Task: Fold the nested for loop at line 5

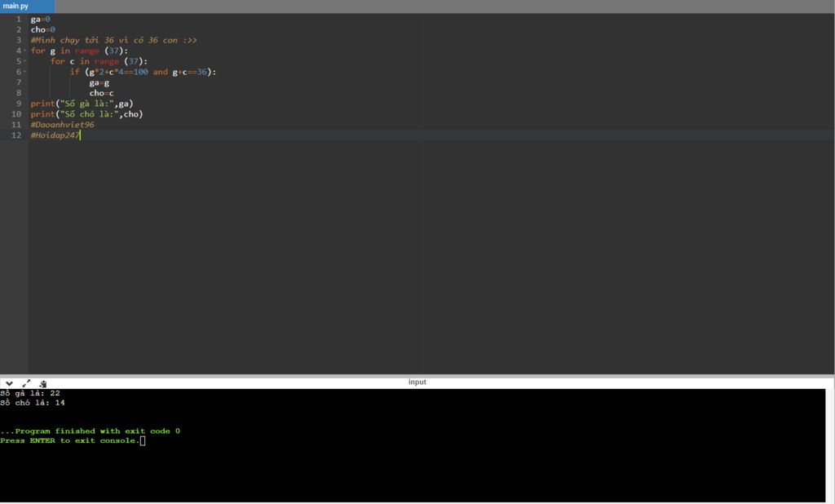Action: (24, 61)
